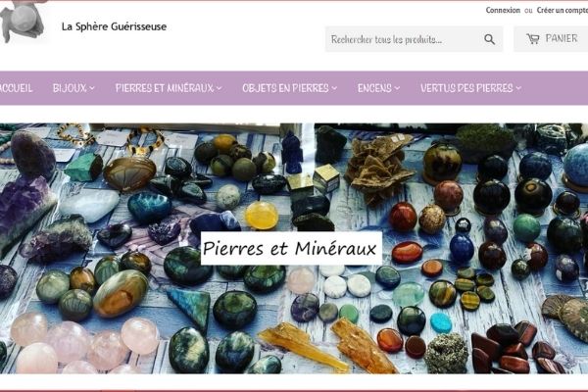The image size is (588, 392).
Task: Click the La Sphère Guérisseuse site title
Action: [x=114, y=26]
